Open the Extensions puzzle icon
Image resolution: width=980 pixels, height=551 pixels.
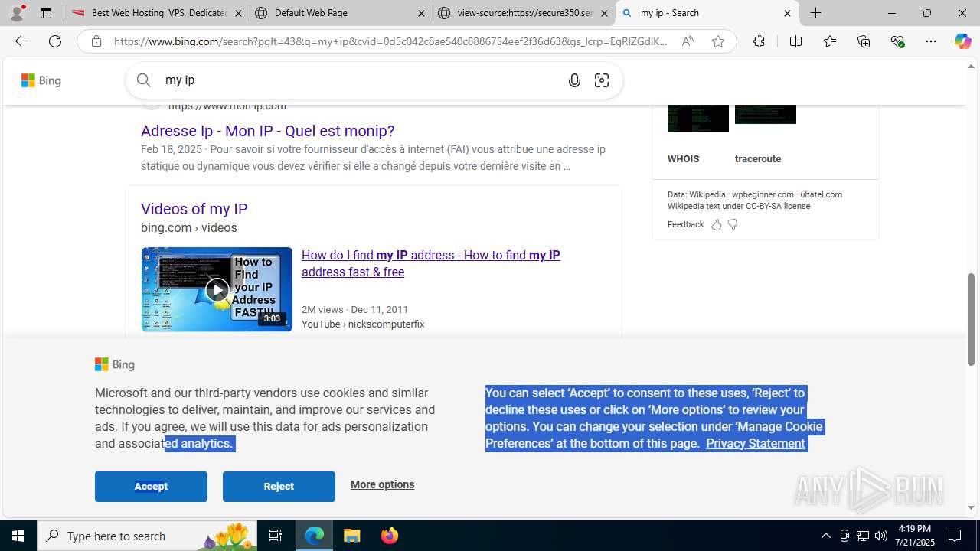[759, 41]
